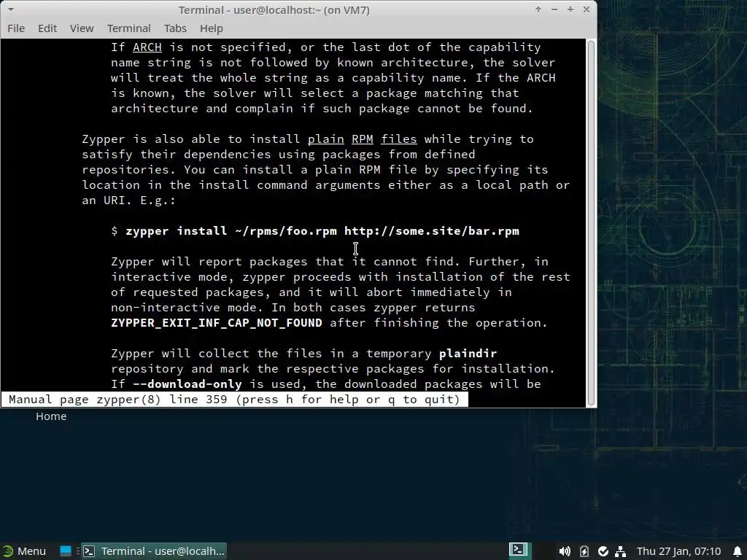Click the underlined word RPM
747x560 pixels.
[363, 139]
